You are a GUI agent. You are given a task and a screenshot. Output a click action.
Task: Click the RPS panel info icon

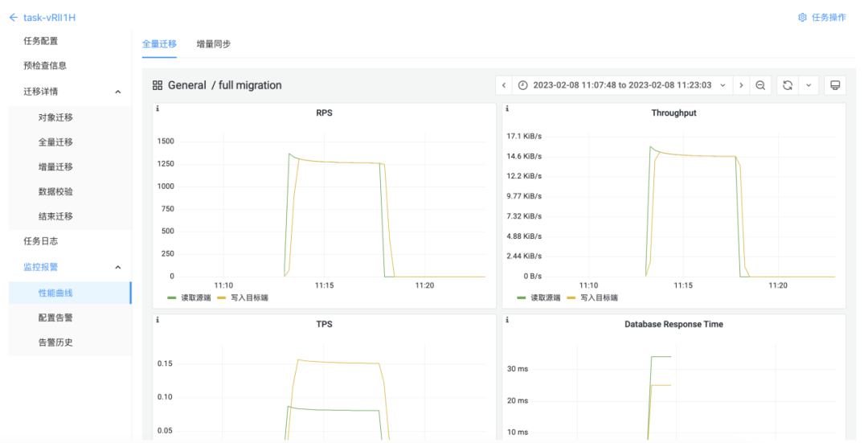tap(158, 109)
